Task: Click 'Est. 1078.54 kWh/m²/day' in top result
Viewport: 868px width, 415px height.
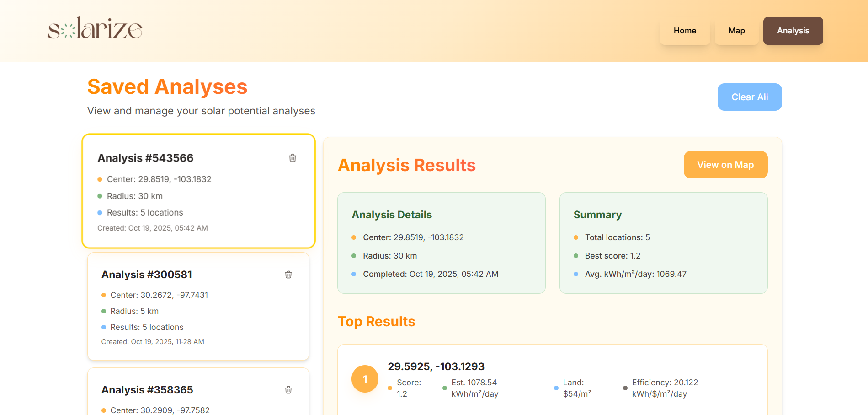Action: (x=474, y=388)
